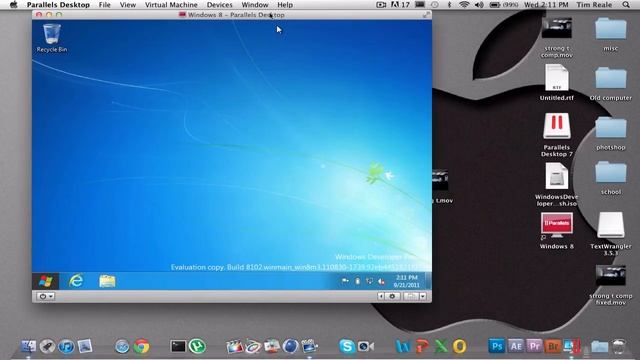Open the Parallels Desktop application menu
This screenshot has width=640, height=360.
pyautogui.click(x=58, y=5)
